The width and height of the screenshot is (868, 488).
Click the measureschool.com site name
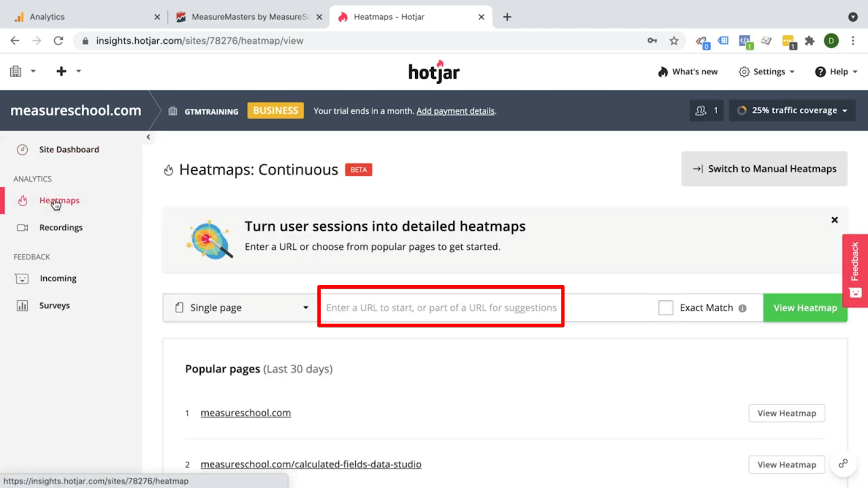click(76, 111)
